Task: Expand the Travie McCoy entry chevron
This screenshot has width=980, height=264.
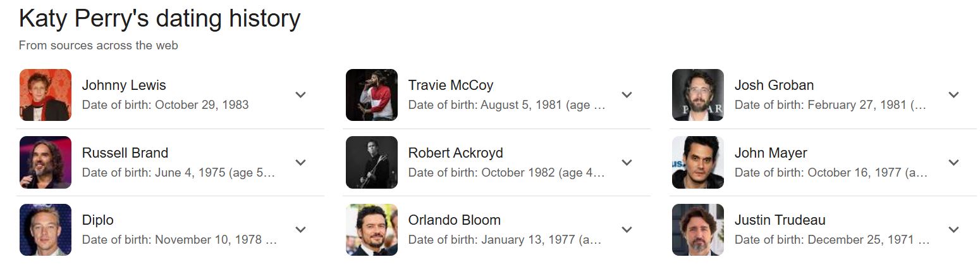Action: click(x=627, y=95)
